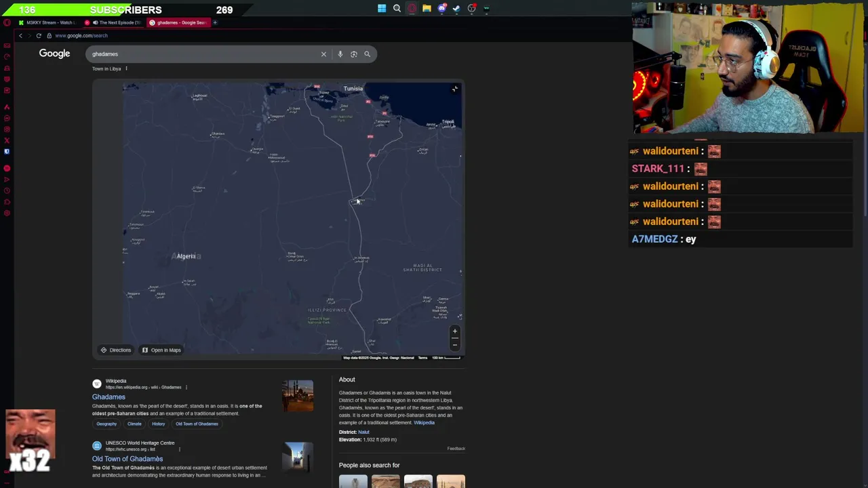Open search by image camera icon

click(353, 54)
